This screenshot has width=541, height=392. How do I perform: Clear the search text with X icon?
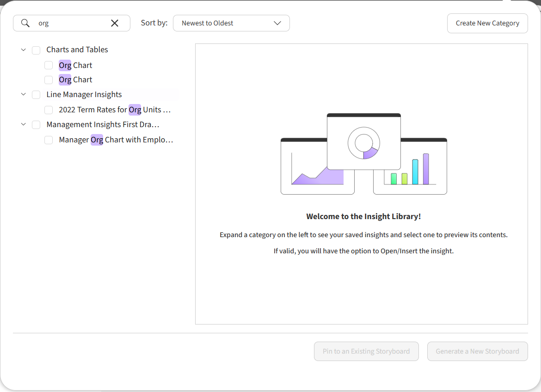click(115, 23)
